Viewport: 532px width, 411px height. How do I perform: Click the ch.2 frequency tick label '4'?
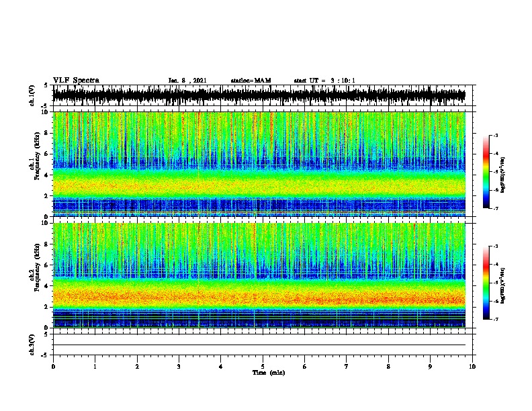(x=48, y=286)
